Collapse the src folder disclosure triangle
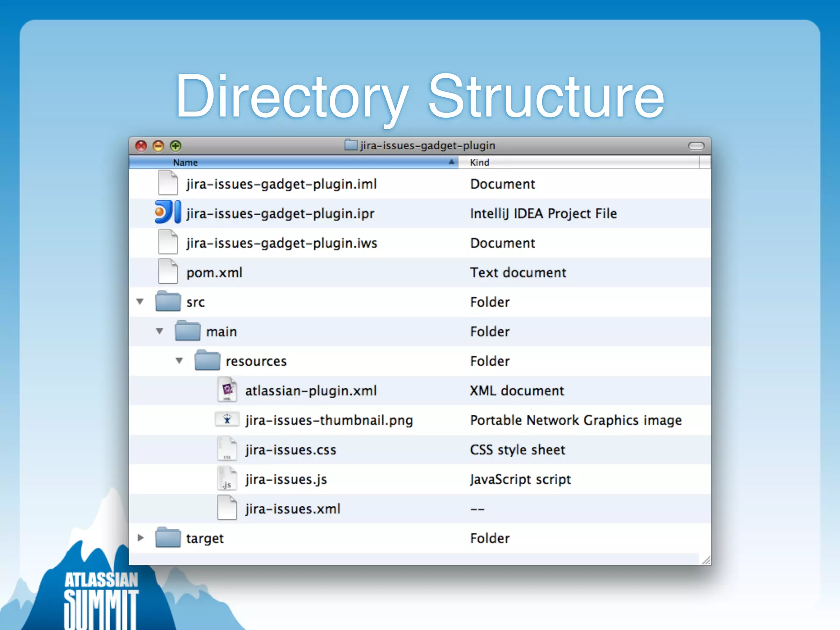Image resolution: width=840 pixels, height=630 pixels. click(140, 301)
